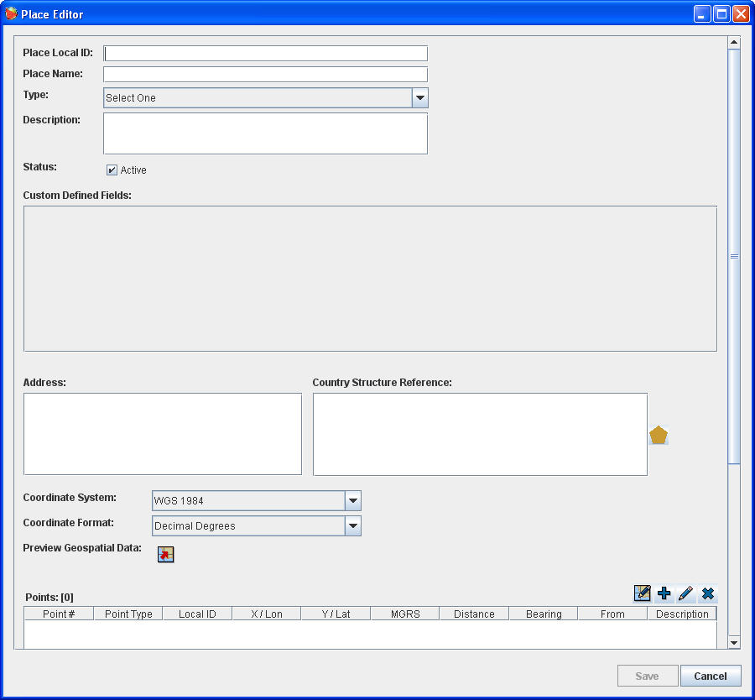Open the Coordinate Format dropdown

tap(353, 526)
